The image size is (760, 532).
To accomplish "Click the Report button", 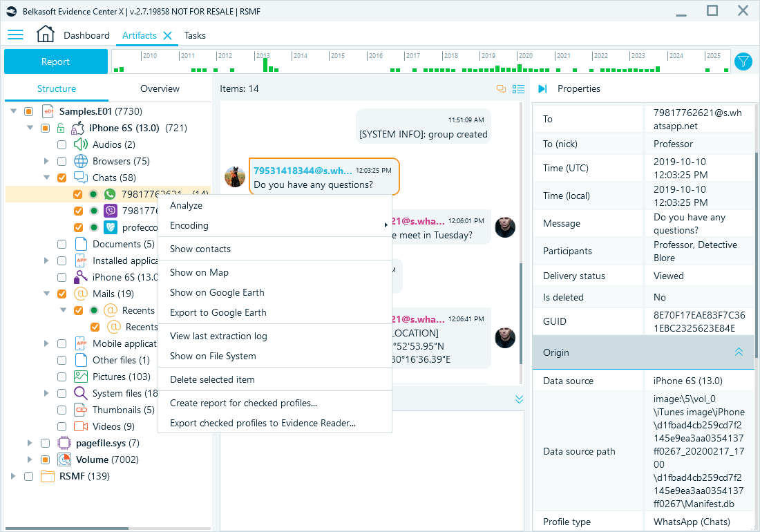I will point(55,61).
